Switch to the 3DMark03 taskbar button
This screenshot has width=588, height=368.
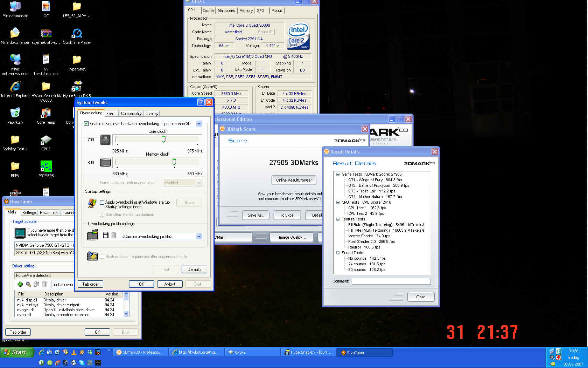coord(140,352)
